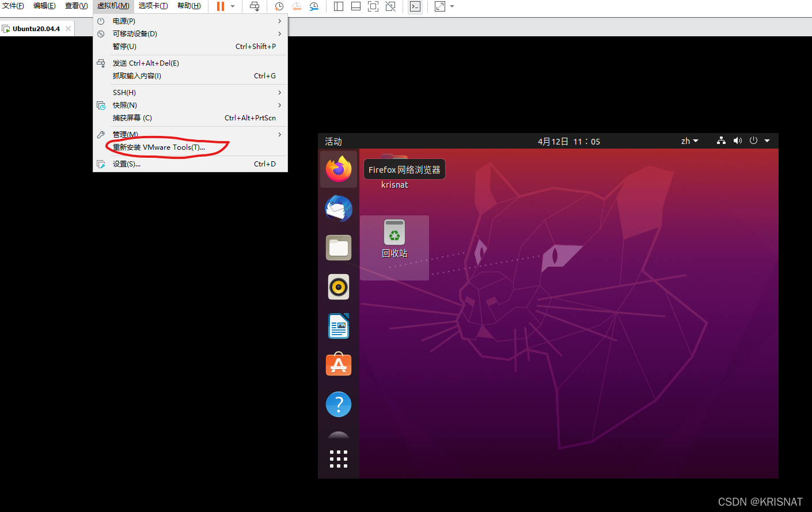Open Ubuntu Software store in the dock
Screen dimensions: 812x512
[339, 365]
